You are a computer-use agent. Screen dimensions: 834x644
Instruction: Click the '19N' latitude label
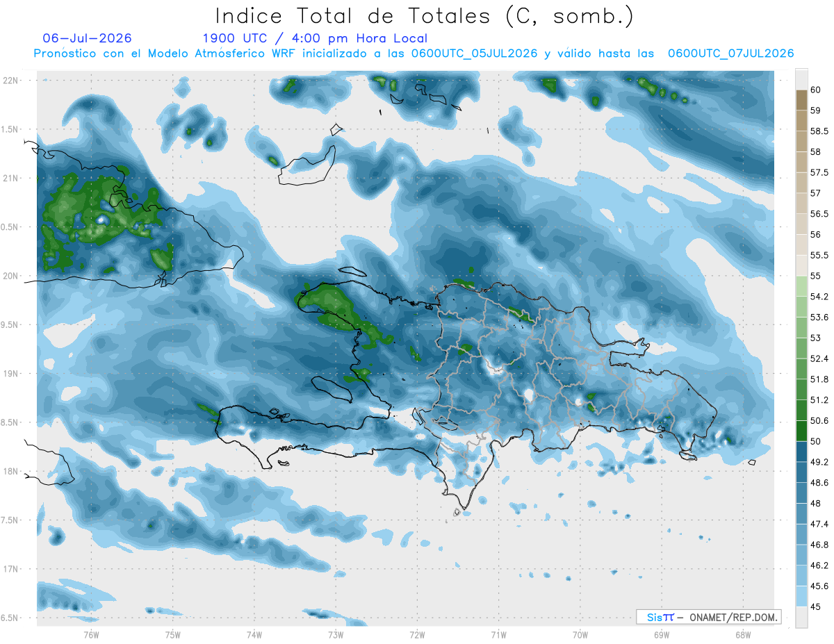(x=11, y=373)
